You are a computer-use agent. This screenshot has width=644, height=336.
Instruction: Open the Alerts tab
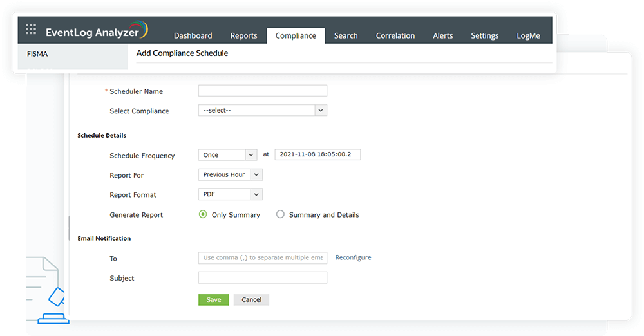pyautogui.click(x=443, y=36)
